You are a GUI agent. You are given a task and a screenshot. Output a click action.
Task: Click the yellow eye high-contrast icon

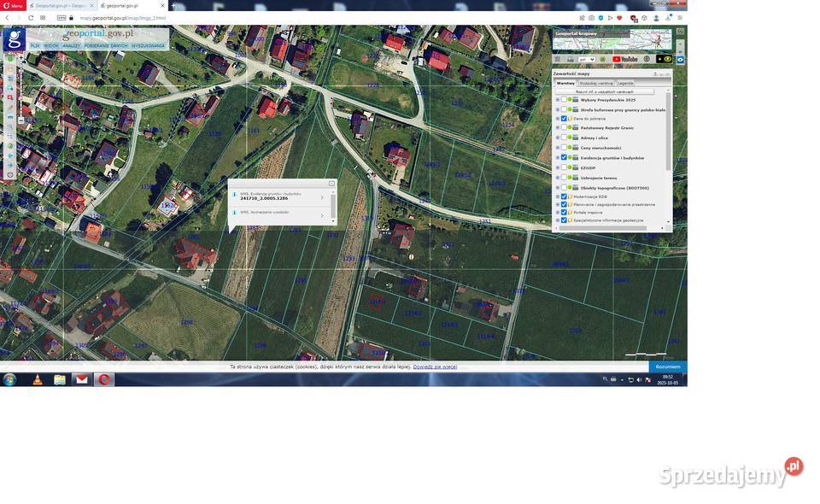point(668,59)
